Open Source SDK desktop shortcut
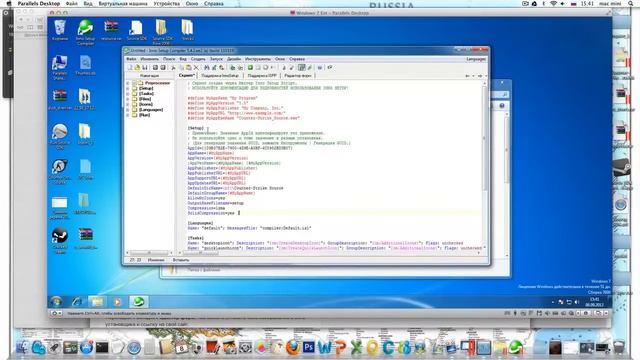This screenshot has width=640, height=360. click(x=136, y=30)
